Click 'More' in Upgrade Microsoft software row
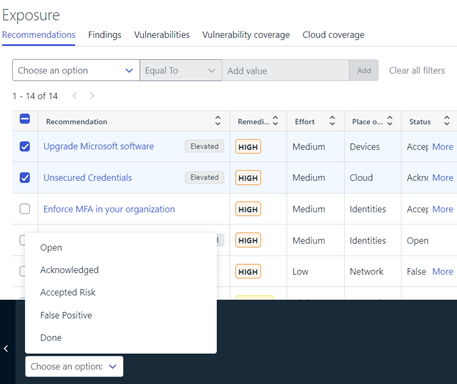The height and width of the screenshot is (384, 457). pyautogui.click(x=443, y=147)
